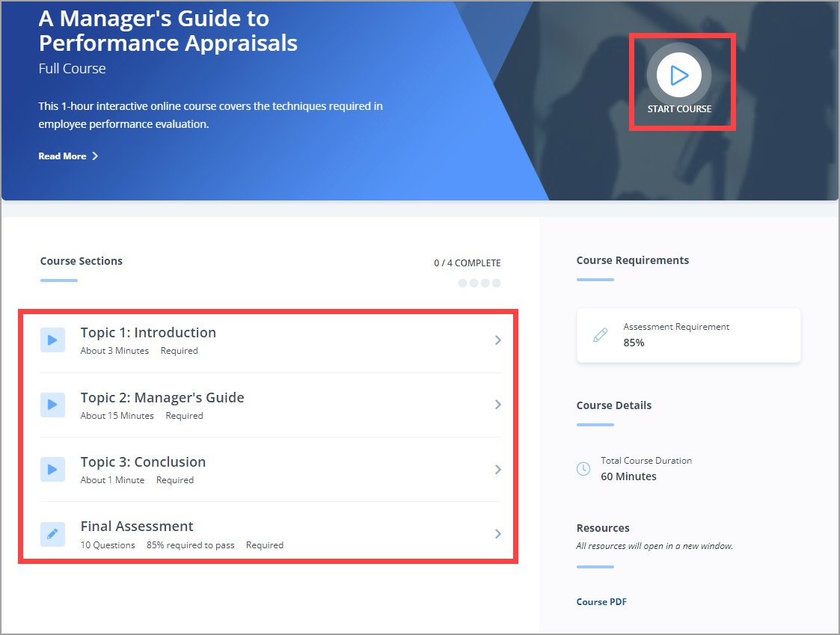Screen dimensions: 840x635
Task: Click the START COURSE text label
Action: 679,109
